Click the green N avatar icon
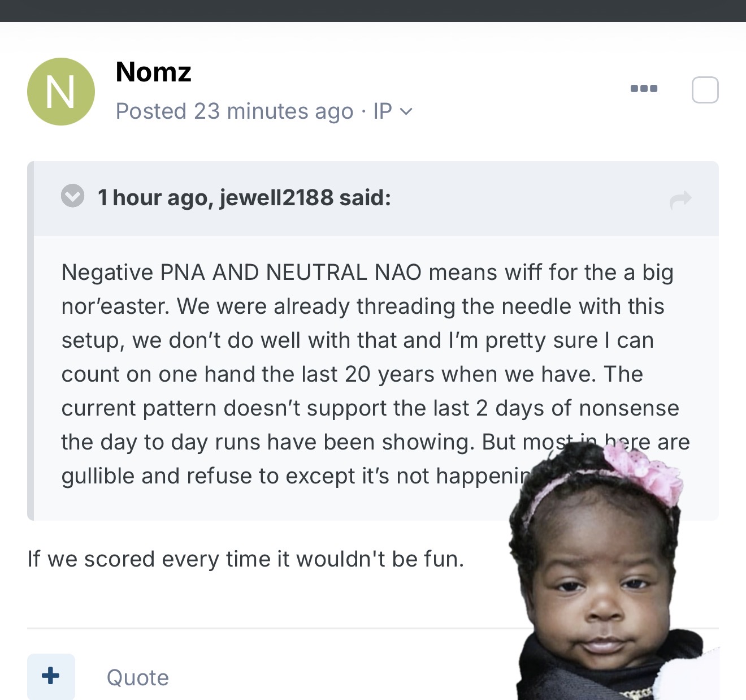 (61, 92)
